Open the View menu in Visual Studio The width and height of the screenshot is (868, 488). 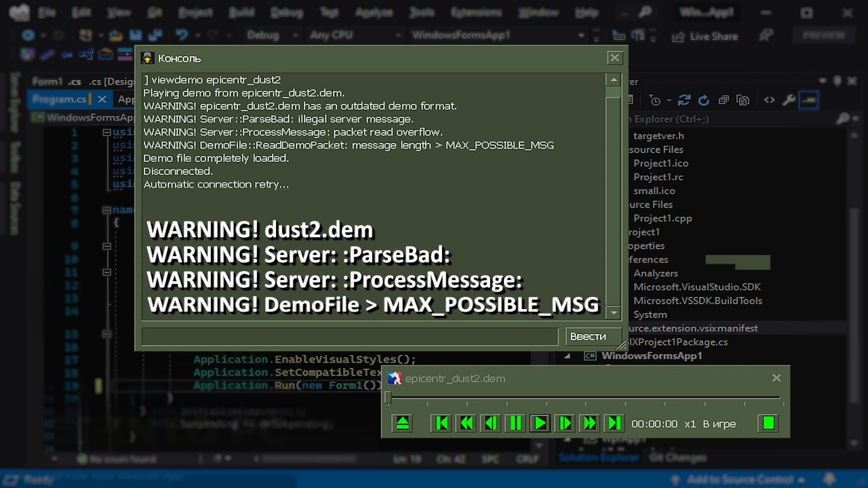pyautogui.click(x=119, y=12)
